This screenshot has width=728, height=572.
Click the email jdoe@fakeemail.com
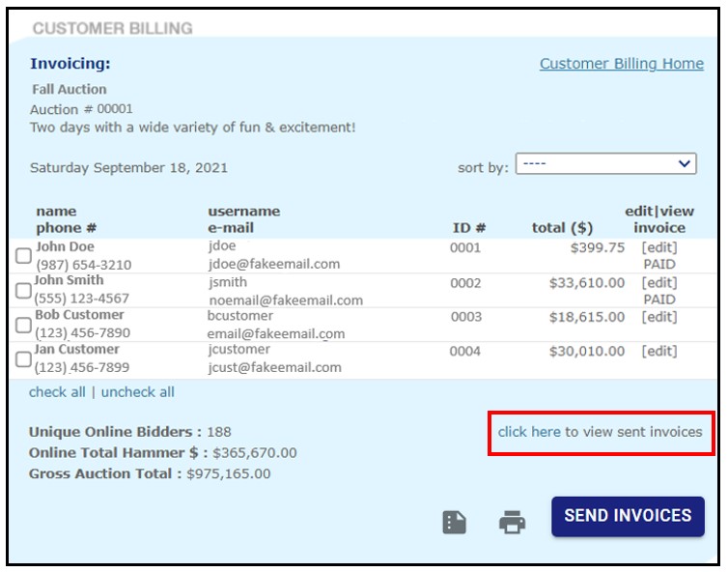[x=274, y=264]
